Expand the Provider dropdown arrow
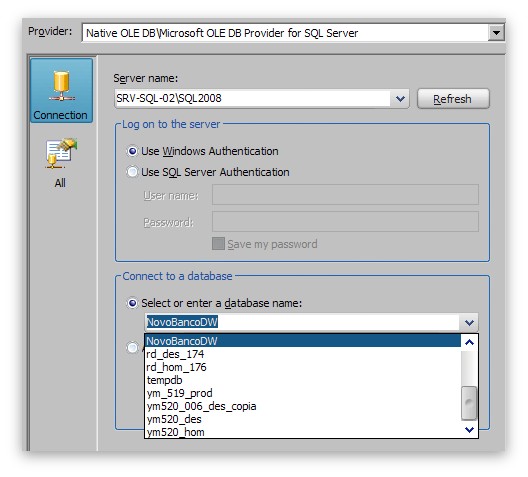The width and height of the screenshot is (528, 477). point(496,33)
